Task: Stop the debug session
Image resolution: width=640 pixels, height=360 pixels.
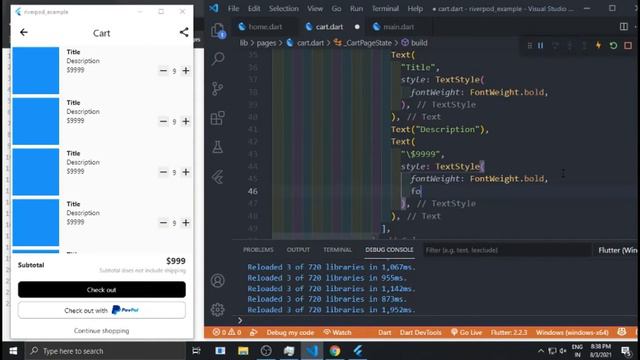Action: (x=628, y=45)
